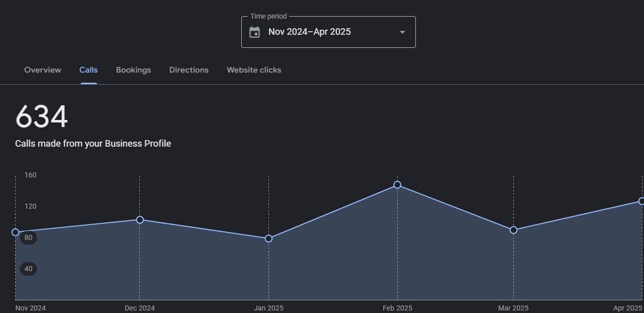Click the Jan 2025 chart data point
The image size is (644, 313).
[x=269, y=238]
